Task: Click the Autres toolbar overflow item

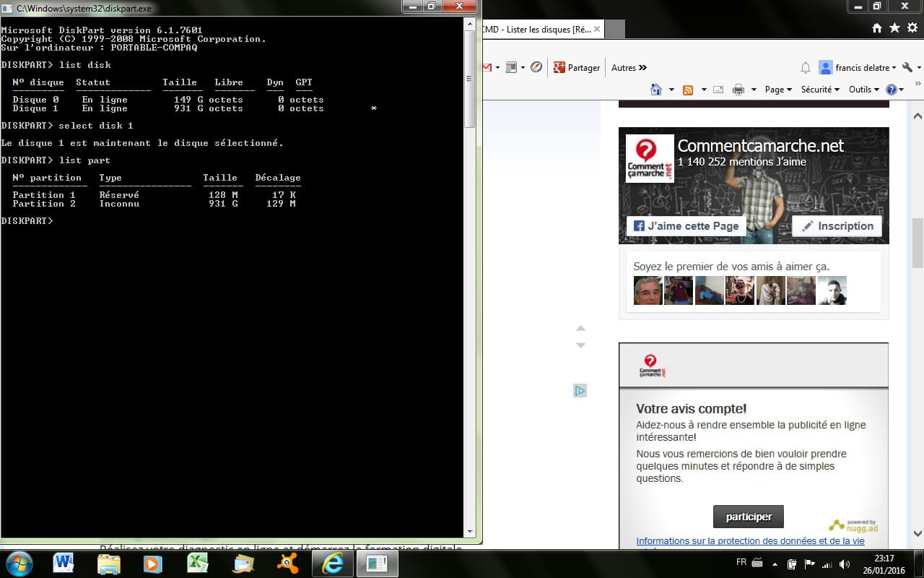Action: (629, 68)
